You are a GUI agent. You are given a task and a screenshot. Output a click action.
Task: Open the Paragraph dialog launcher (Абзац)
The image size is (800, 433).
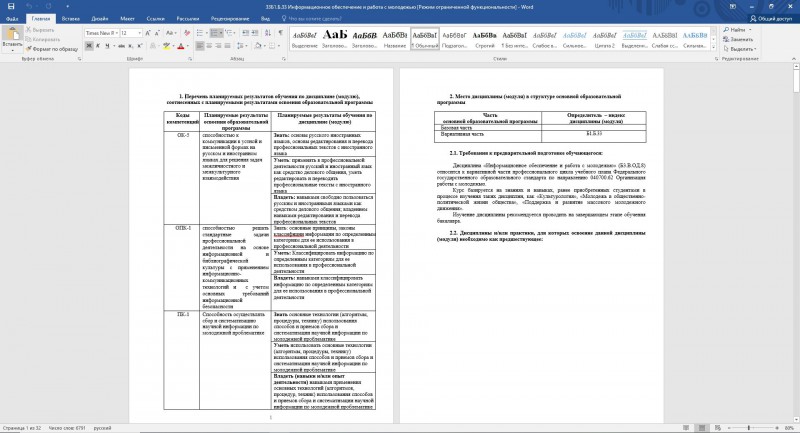click(284, 59)
